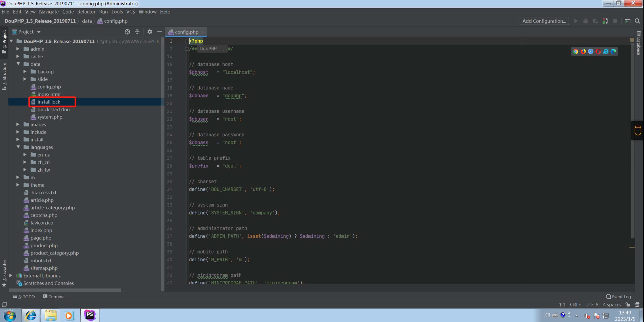Open the Event Log

(x=618, y=296)
